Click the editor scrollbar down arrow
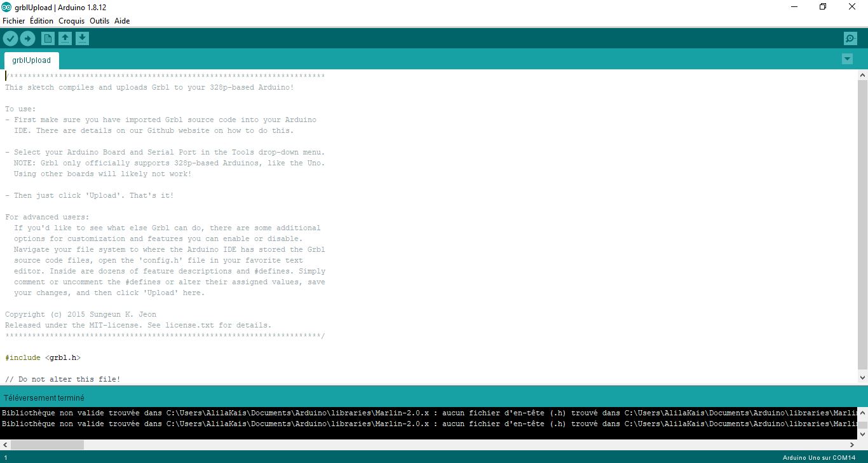 [x=862, y=378]
